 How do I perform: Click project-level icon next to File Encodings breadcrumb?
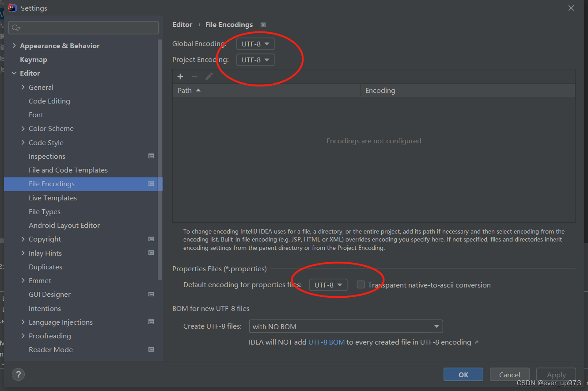tap(263, 25)
